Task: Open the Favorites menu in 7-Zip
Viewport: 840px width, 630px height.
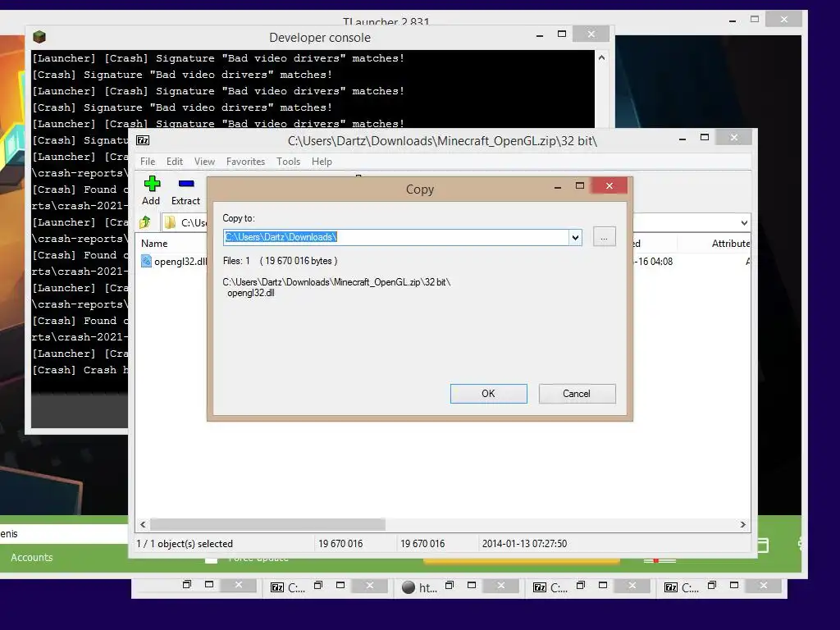Action: (x=245, y=162)
